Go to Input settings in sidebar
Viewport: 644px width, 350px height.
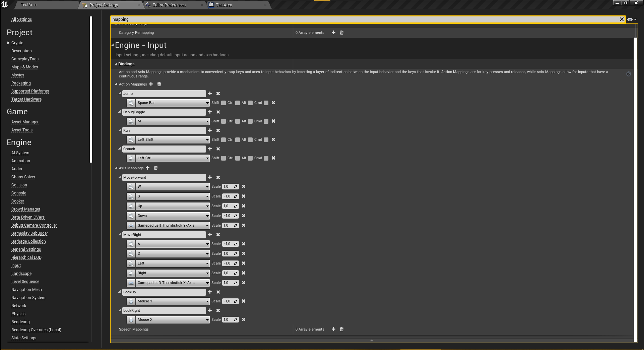pyautogui.click(x=16, y=266)
